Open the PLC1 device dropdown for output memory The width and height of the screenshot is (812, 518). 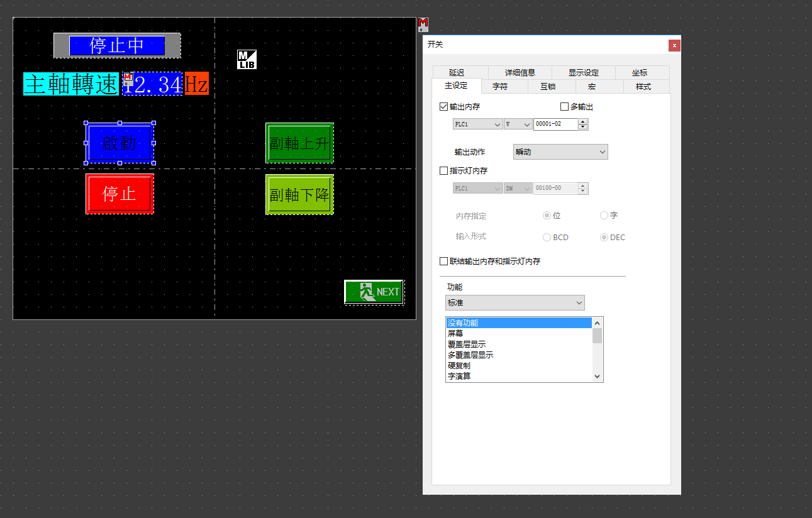pyautogui.click(x=477, y=124)
